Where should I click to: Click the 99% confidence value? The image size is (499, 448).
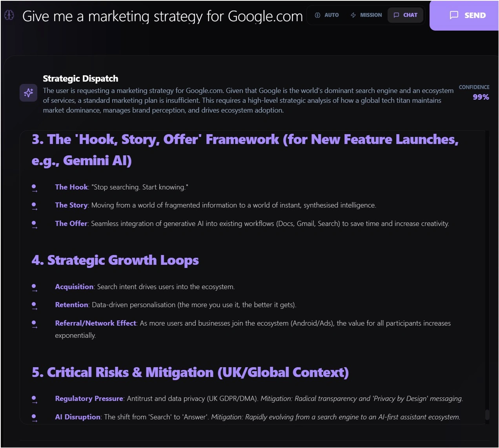(x=481, y=97)
